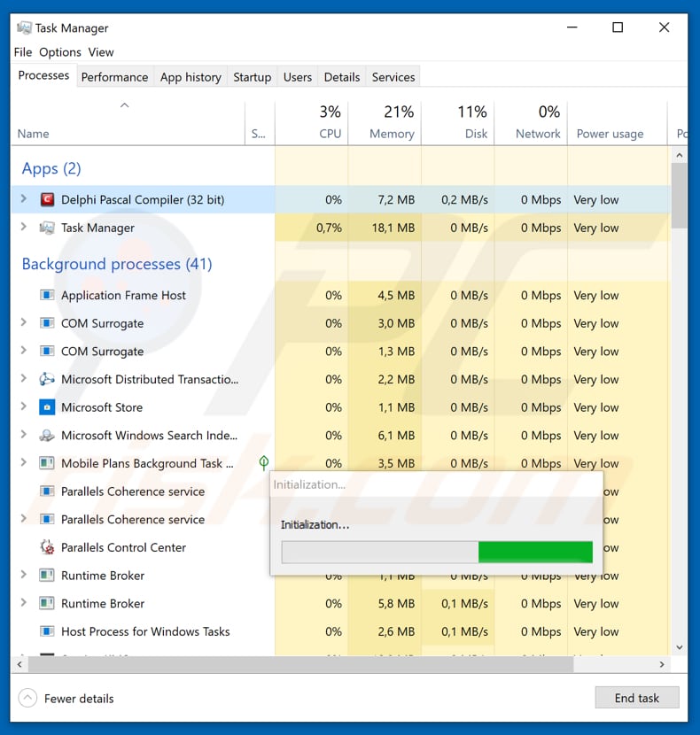Click the scroll down arrow
Screen dimensions: 700x735
(680, 647)
